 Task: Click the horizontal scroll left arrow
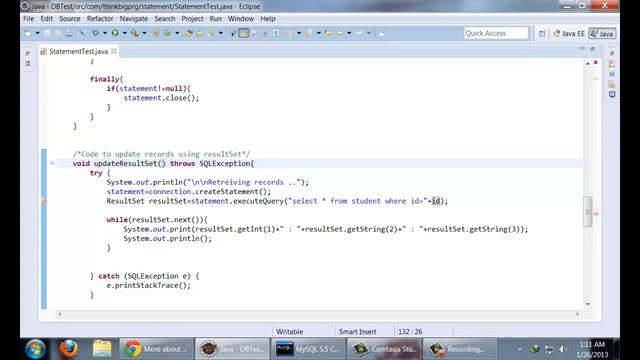(x=59, y=314)
